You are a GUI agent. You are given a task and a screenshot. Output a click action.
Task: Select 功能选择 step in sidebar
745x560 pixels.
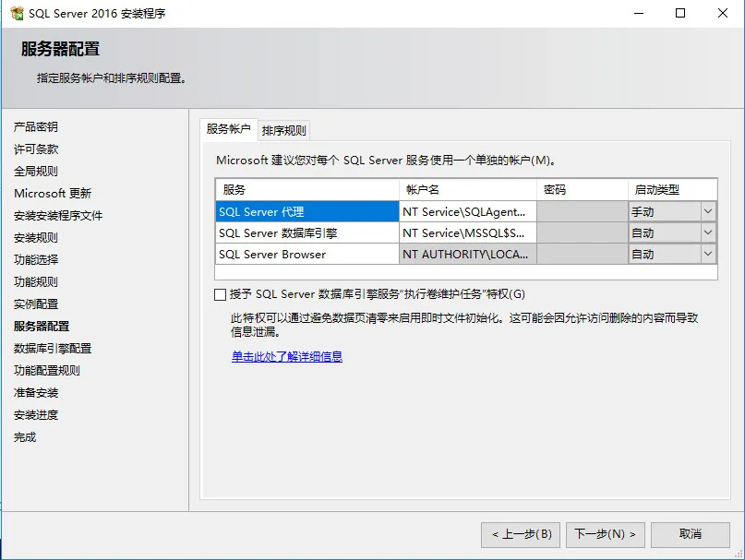click(36, 260)
